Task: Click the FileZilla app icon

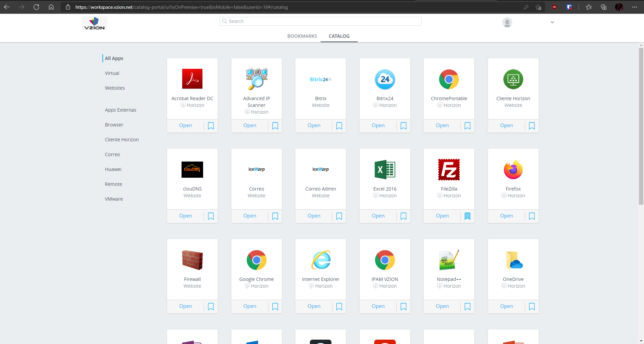Action: click(x=449, y=170)
